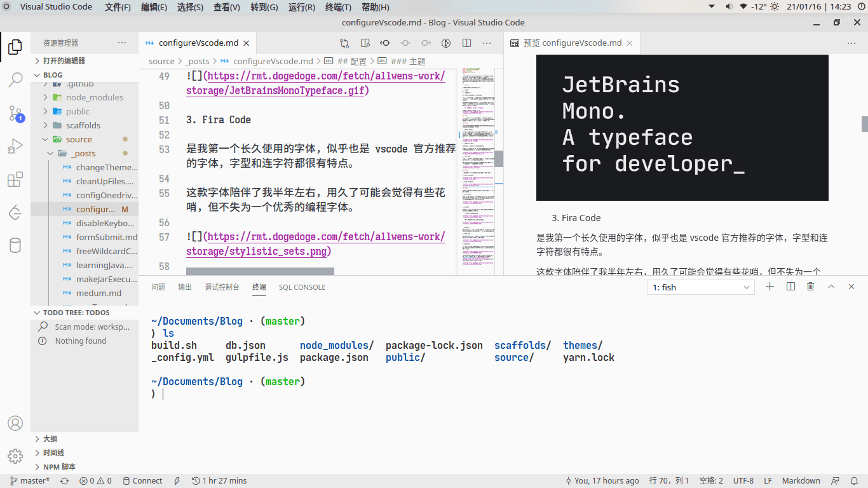
Task: Expand the 大纲 outline section
Action: pyautogui.click(x=50, y=439)
